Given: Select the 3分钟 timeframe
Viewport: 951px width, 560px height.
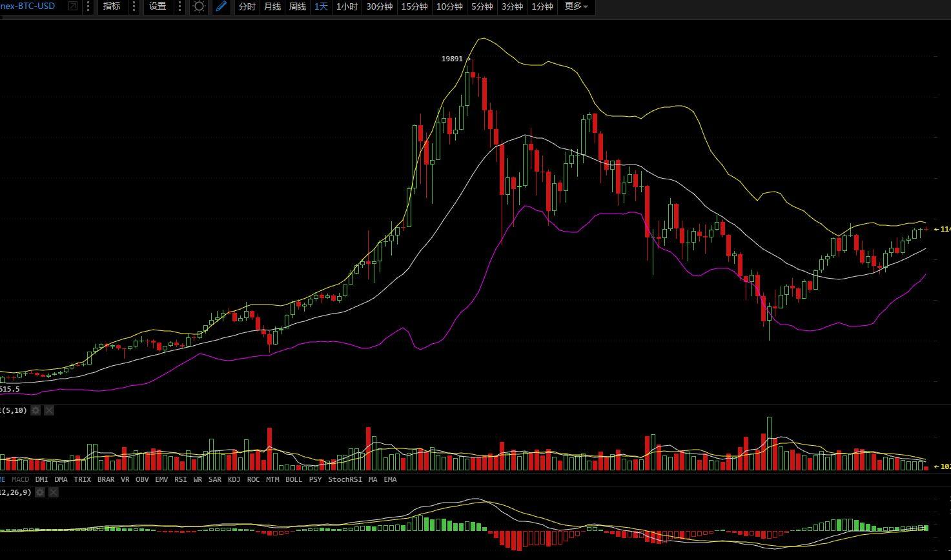Looking at the screenshot, I should click(x=512, y=6).
